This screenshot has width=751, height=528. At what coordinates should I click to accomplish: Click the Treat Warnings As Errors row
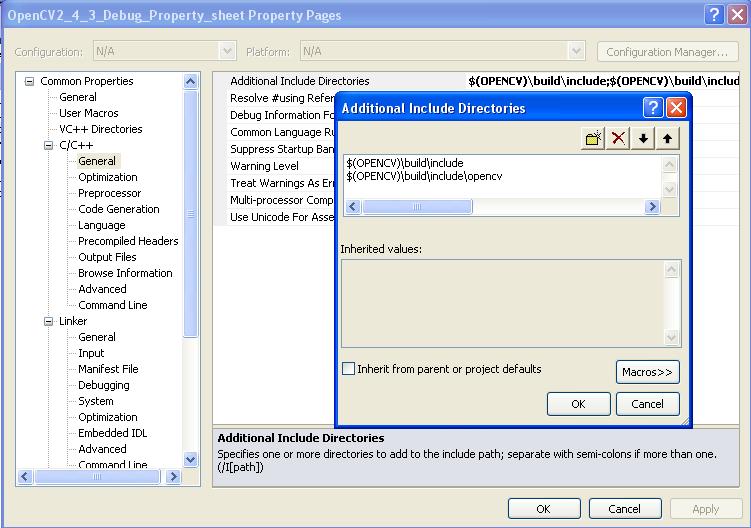point(282,183)
